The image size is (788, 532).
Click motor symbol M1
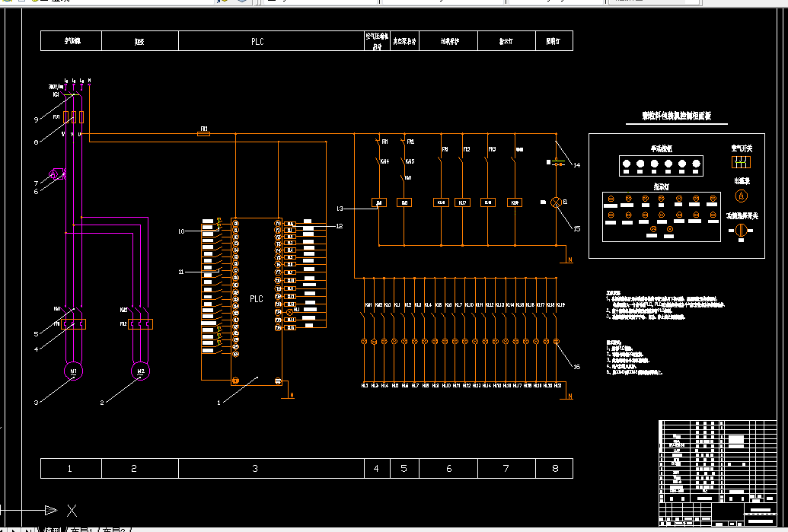[x=73, y=371]
